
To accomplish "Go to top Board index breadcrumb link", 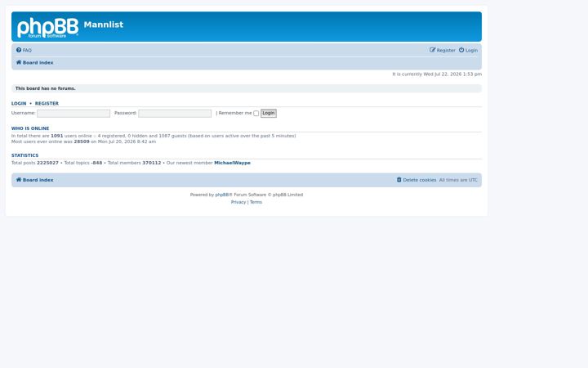I will click(x=38, y=63).
